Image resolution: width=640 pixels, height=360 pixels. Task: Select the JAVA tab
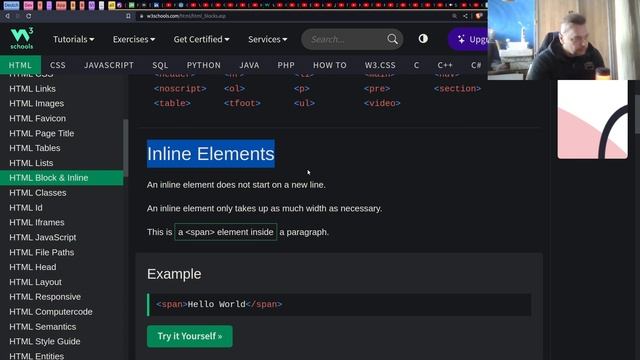click(x=249, y=65)
